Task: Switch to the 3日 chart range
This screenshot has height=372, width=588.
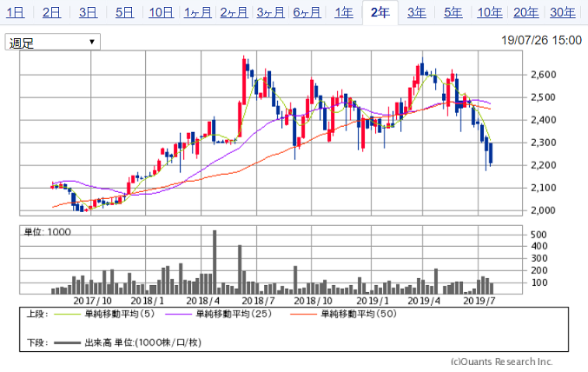Action: click(88, 13)
